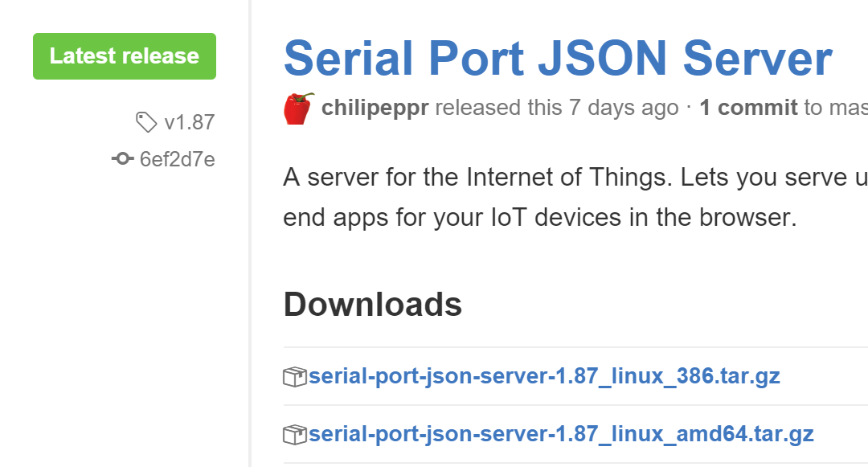Download serial-port-json-server-1.87_linux_386.tar.gz

544,376
